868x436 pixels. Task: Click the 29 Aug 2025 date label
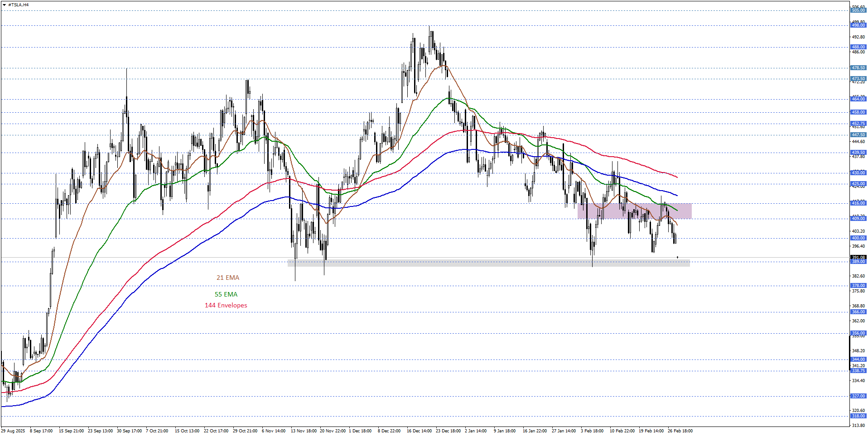coord(13,431)
